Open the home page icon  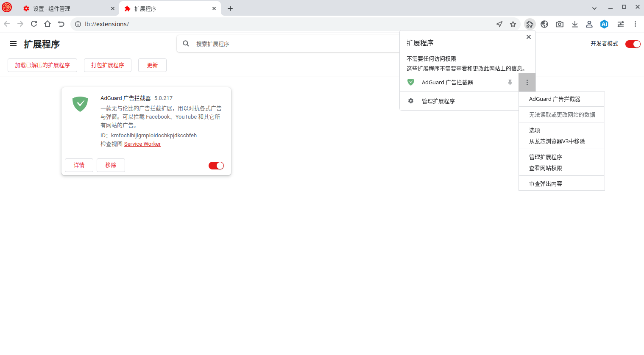coord(47,24)
